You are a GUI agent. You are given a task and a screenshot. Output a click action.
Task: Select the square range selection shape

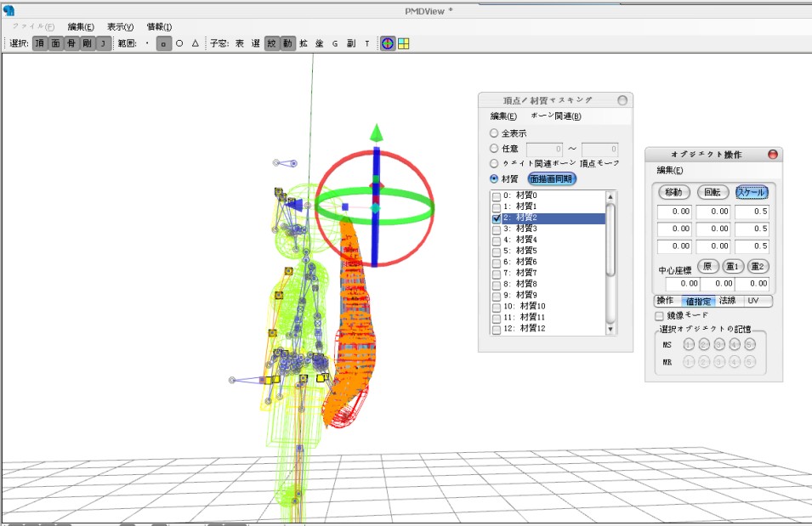click(x=163, y=43)
